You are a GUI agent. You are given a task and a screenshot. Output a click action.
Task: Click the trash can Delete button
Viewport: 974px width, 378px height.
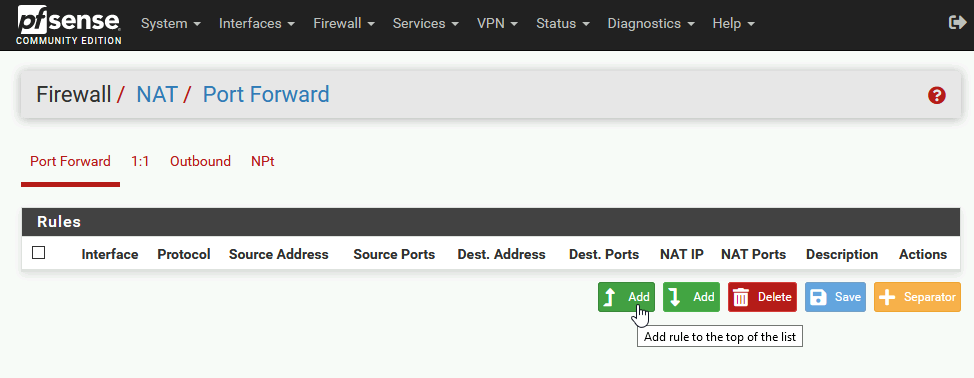(x=762, y=297)
